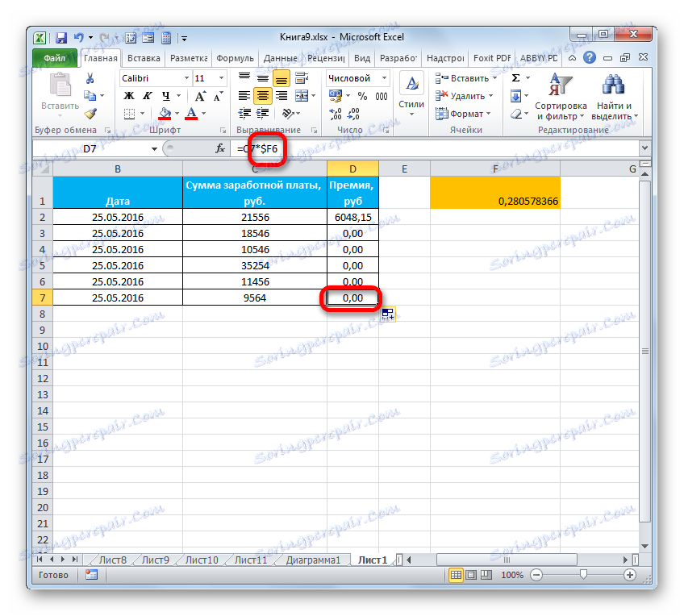Click the fx Insert Function button

220,149
